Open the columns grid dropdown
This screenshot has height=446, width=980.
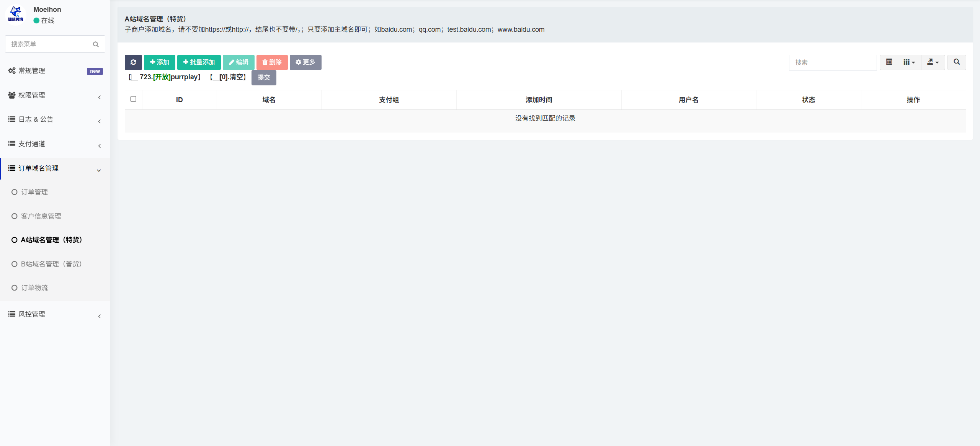point(909,62)
